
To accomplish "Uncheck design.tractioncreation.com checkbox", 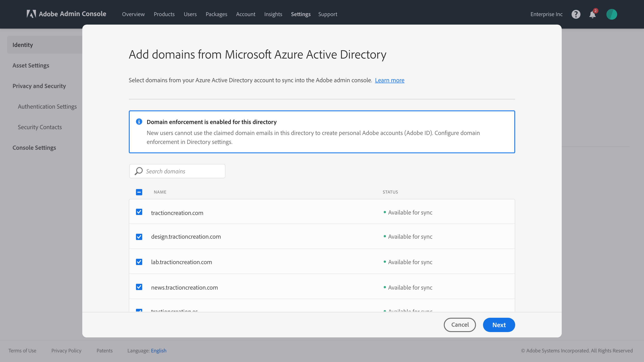I will click(139, 237).
